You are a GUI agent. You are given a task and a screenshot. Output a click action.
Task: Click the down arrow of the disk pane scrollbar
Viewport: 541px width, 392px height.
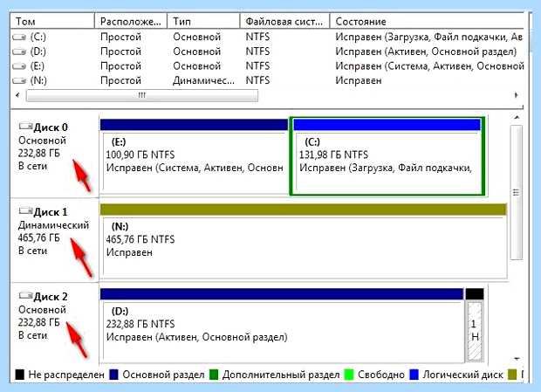tap(517, 359)
